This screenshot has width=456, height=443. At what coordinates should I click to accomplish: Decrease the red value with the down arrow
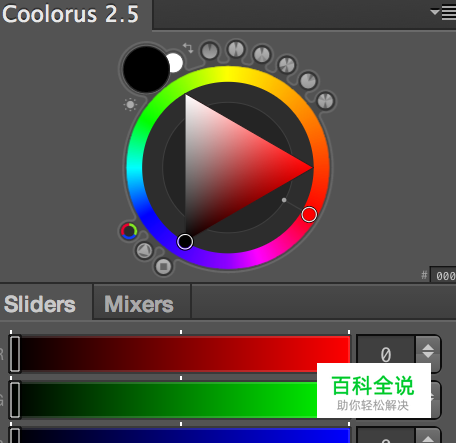pyautogui.click(x=428, y=355)
